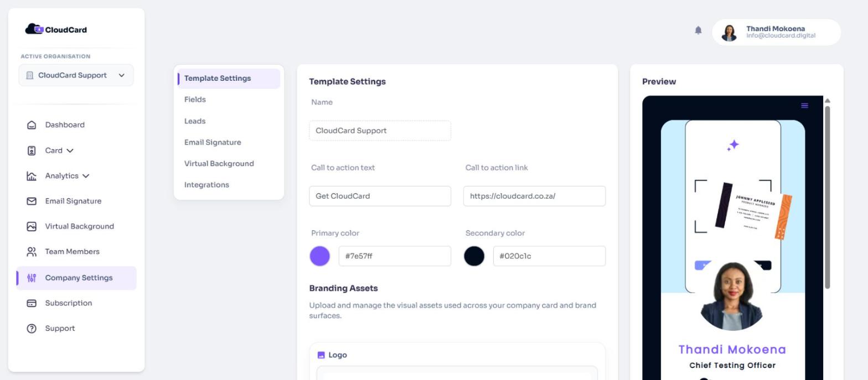Screen dimensions: 868x380
Task: Open the preview hamburger menu icon
Action: 804,106
